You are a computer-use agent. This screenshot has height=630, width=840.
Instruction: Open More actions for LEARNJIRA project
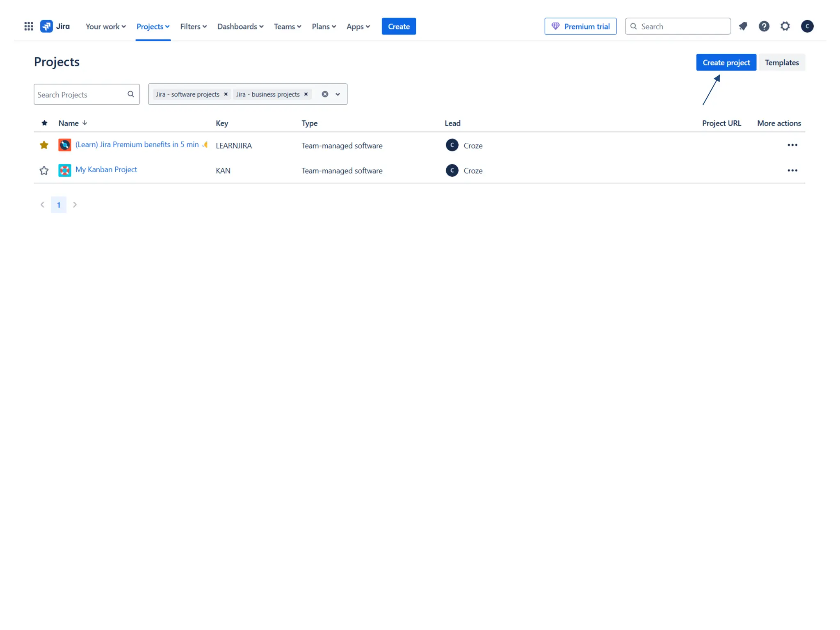(x=792, y=145)
